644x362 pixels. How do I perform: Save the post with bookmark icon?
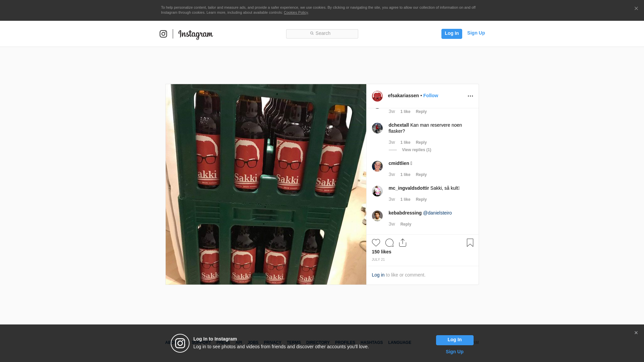(x=470, y=243)
